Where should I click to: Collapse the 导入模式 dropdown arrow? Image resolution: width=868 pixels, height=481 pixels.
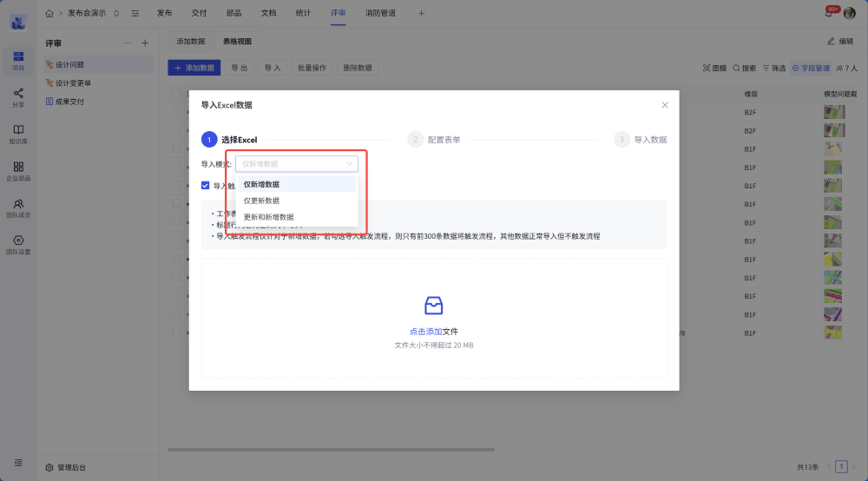pos(350,163)
